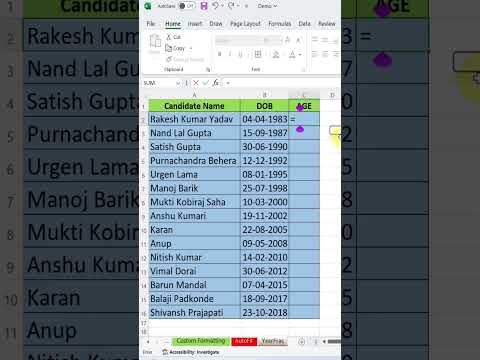Select cell with date 30-06-1990
This screenshot has width=480, height=360.
(264, 147)
